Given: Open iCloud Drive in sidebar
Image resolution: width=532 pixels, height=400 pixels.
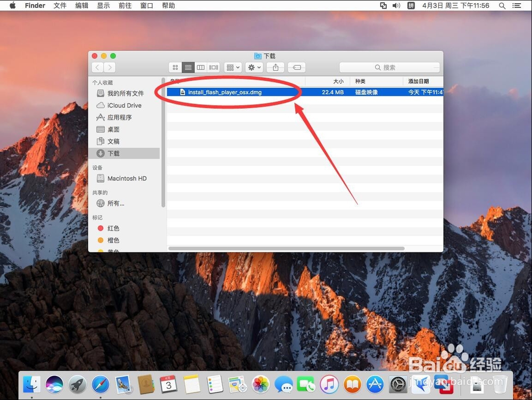Looking at the screenshot, I should 124,105.
